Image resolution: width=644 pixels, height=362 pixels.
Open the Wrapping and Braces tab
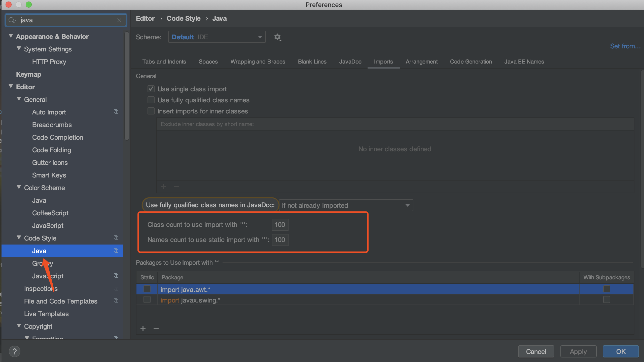click(x=258, y=62)
